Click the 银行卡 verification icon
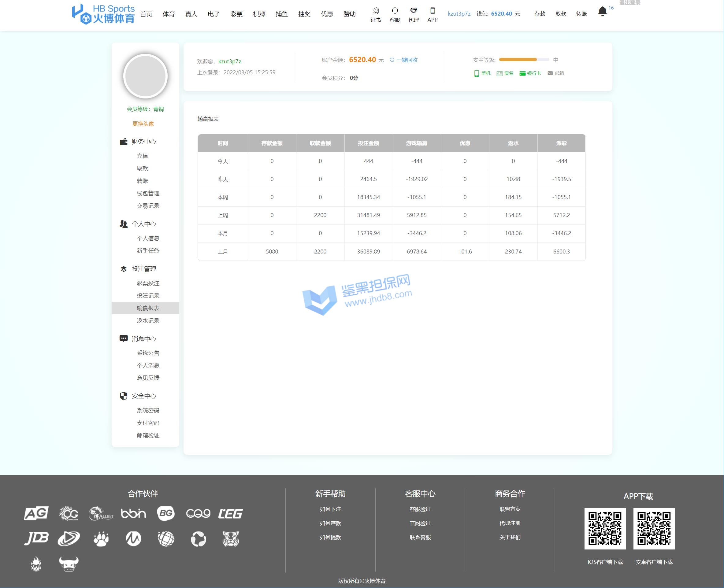724x588 pixels. [x=522, y=73]
